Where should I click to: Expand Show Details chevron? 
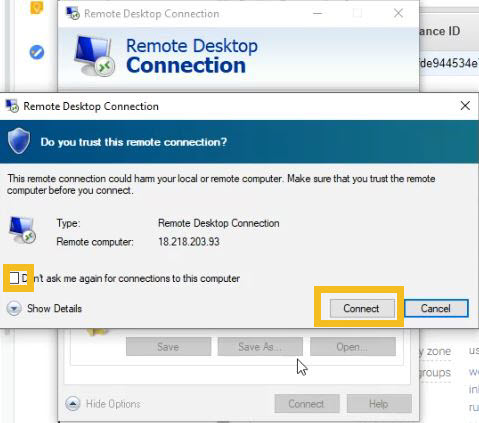(x=14, y=309)
